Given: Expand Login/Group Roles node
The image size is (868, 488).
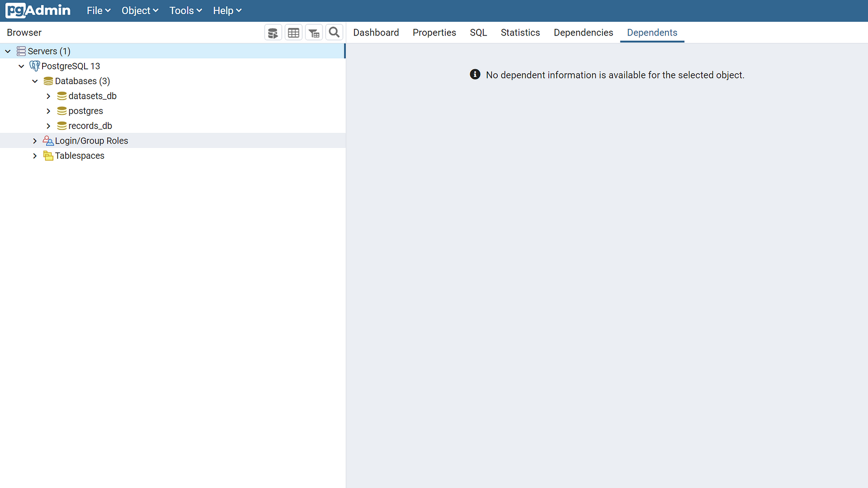Looking at the screenshot, I should click(35, 141).
